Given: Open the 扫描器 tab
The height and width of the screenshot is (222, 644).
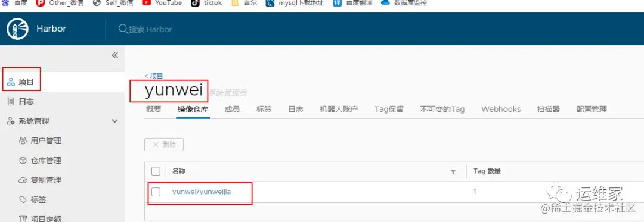Looking at the screenshot, I should (x=549, y=110).
